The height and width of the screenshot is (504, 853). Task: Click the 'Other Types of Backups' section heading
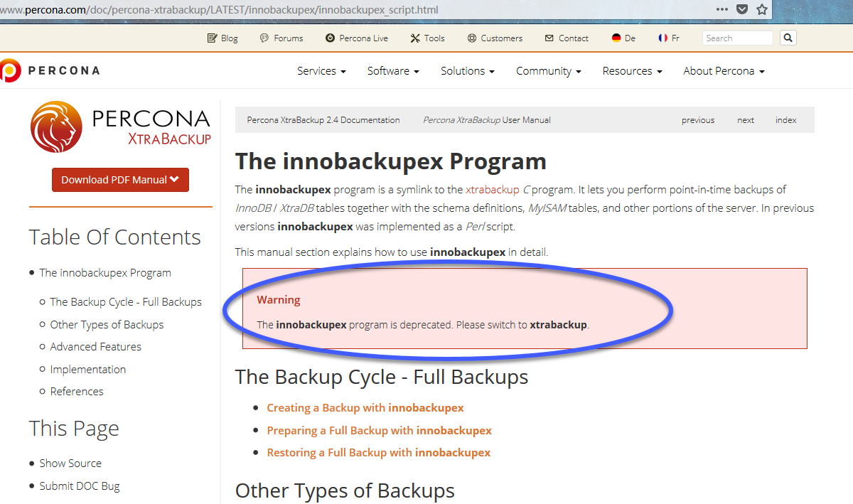point(345,491)
